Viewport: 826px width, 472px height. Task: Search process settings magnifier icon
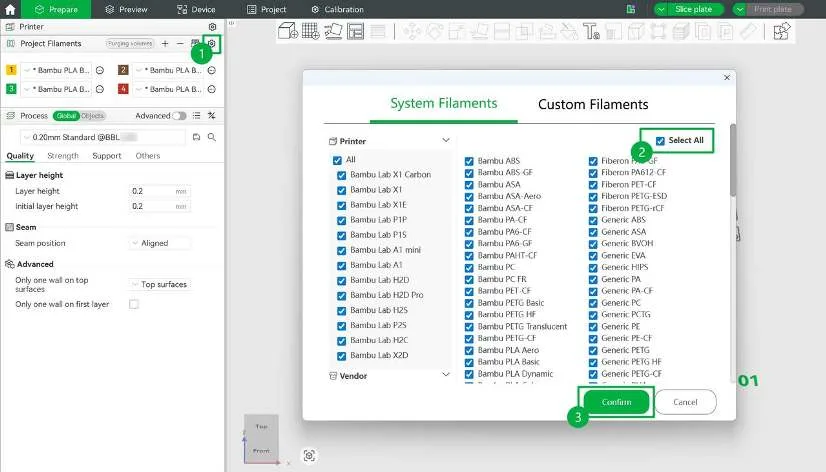pyautogui.click(x=212, y=137)
